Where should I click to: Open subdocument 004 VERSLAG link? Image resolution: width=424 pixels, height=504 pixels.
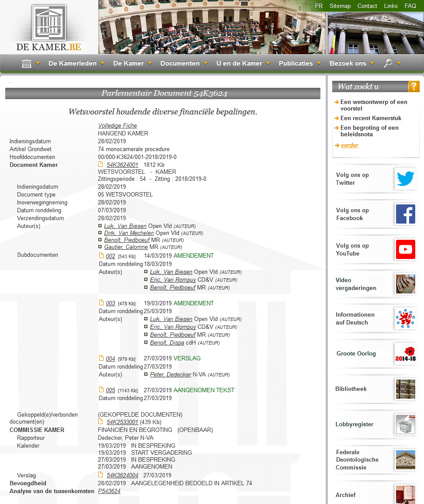click(x=111, y=359)
